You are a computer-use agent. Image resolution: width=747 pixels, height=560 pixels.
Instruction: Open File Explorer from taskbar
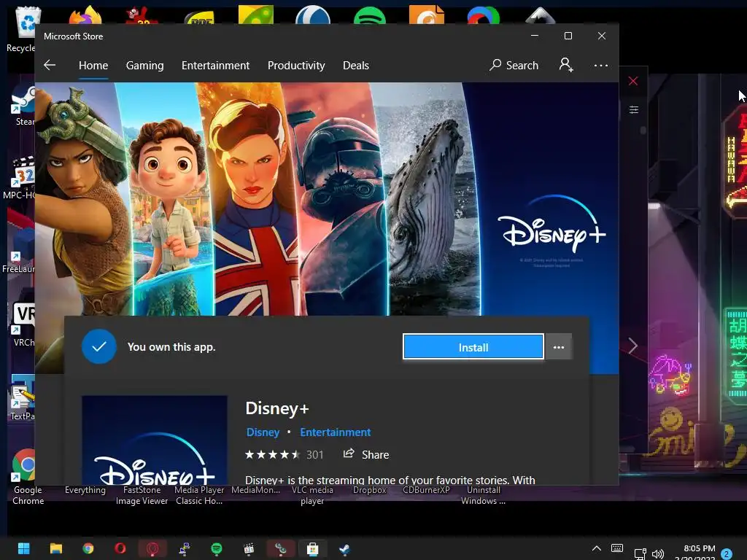coord(56,548)
